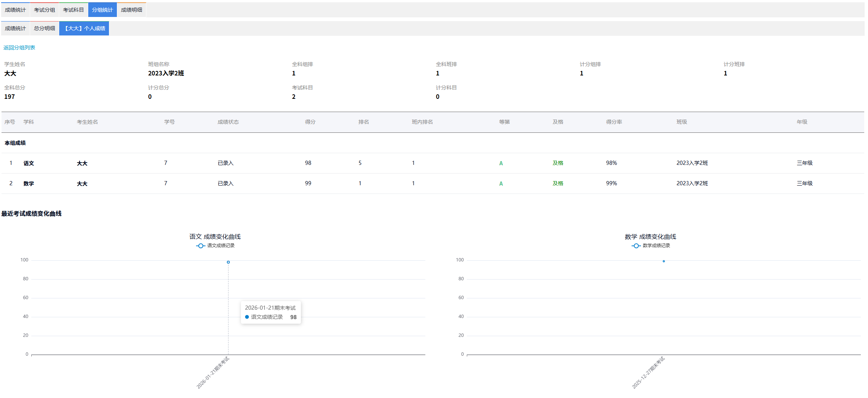
Task: Click the 数学成绩记录 legend marker icon
Action: click(636, 246)
